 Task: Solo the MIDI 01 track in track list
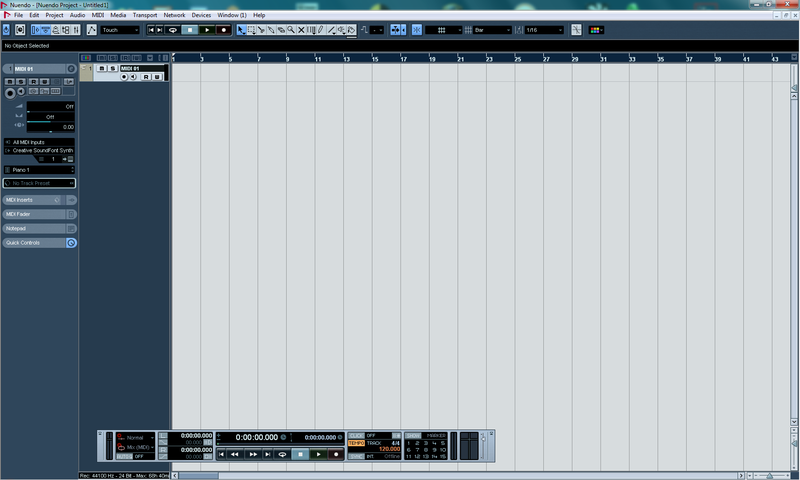click(112, 68)
